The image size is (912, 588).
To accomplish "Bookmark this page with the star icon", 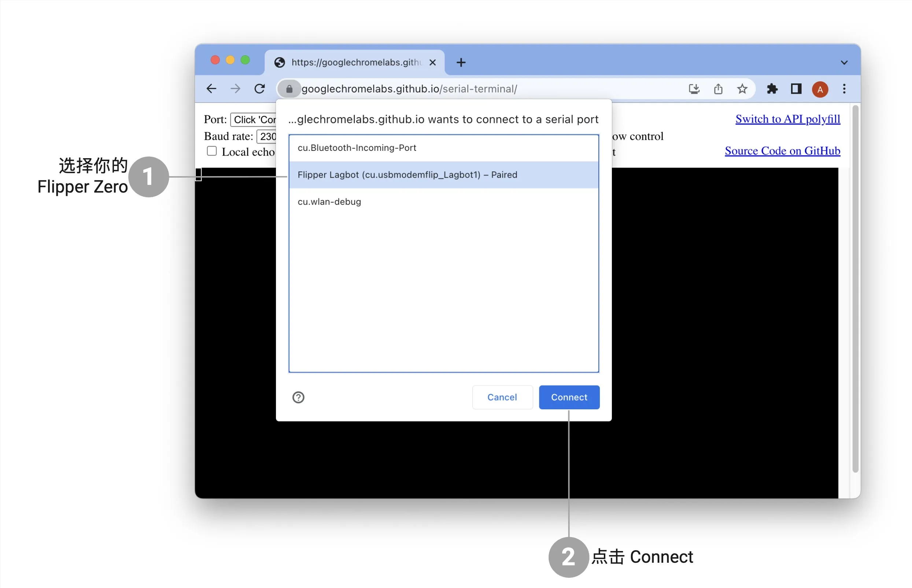I will click(742, 89).
